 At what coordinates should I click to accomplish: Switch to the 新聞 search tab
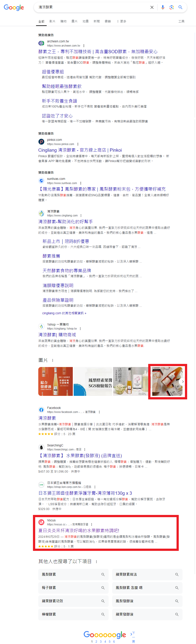[96, 21]
